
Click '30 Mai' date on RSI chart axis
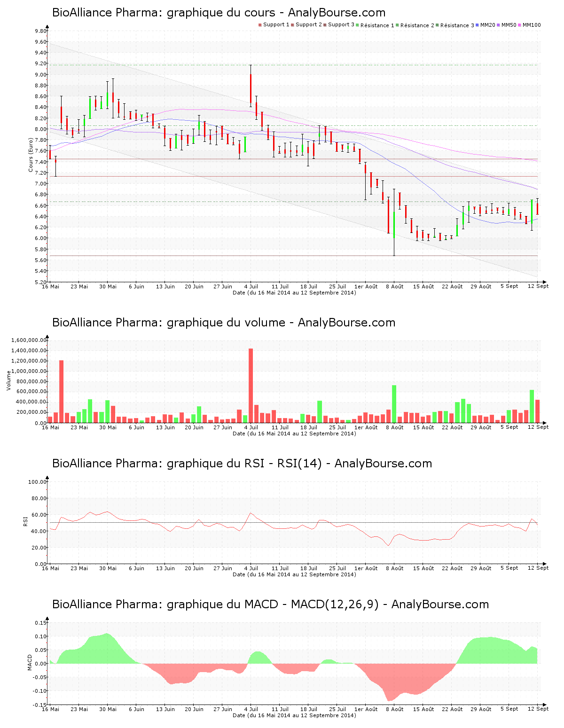(x=108, y=568)
